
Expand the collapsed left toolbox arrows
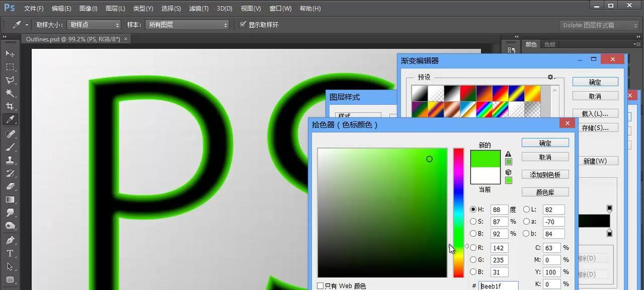click(x=5, y=37)
